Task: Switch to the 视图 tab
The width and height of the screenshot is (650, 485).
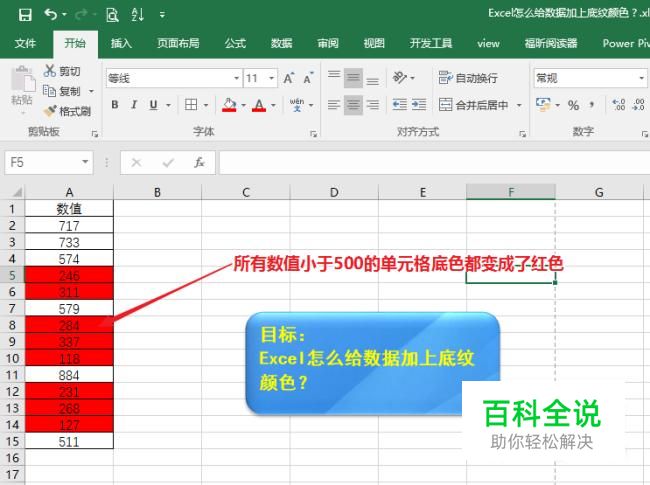Action: click(x=374, y=43)
